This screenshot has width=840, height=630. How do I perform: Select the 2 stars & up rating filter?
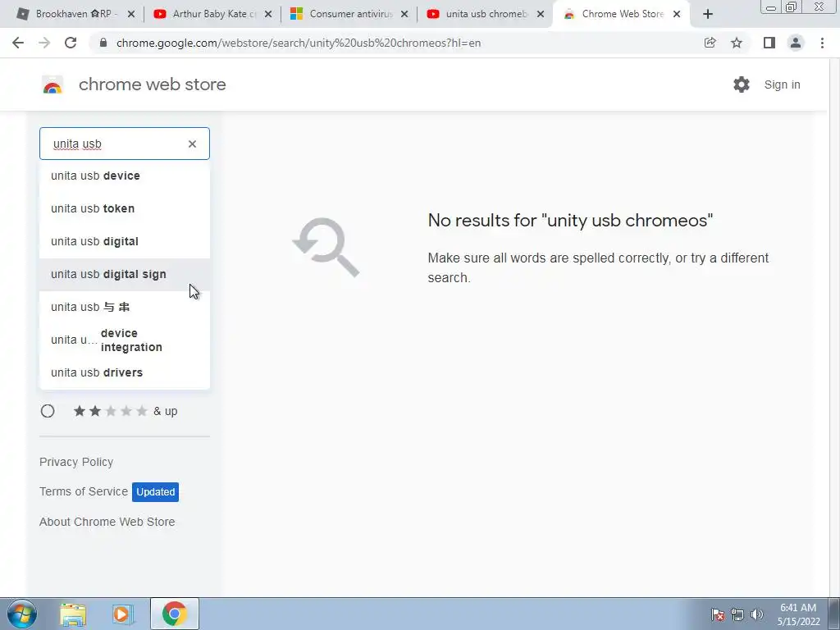point(48,411)
